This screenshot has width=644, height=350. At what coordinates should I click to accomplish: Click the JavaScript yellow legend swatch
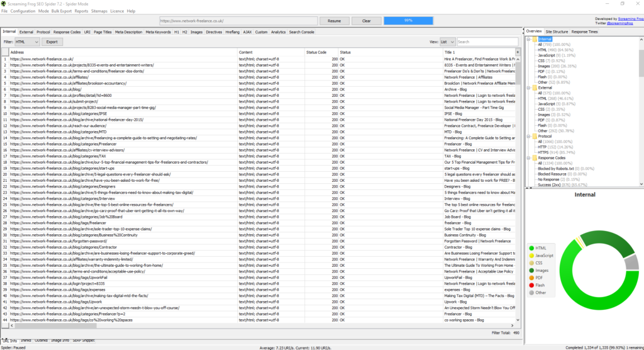pos(531,256)
